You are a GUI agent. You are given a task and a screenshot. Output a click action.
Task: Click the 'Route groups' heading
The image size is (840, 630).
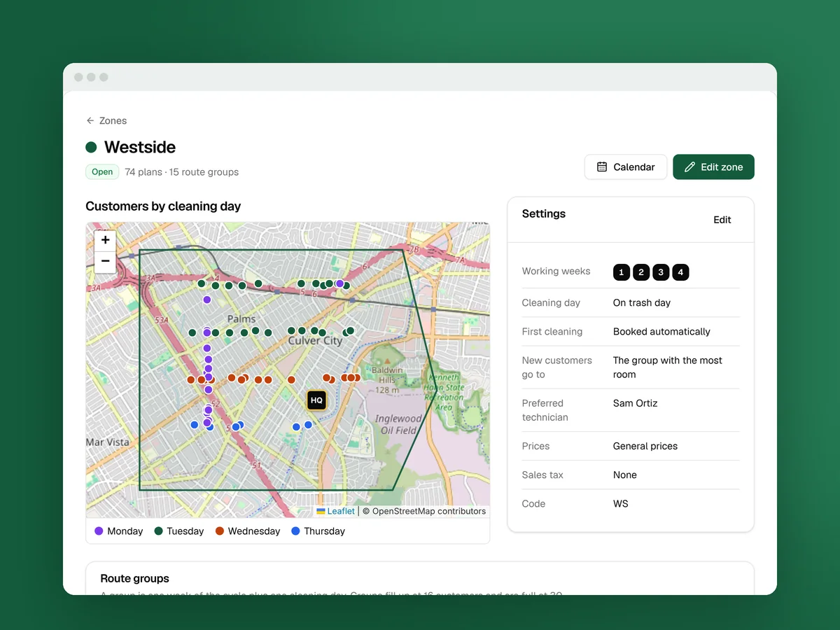tap(135, 578)
